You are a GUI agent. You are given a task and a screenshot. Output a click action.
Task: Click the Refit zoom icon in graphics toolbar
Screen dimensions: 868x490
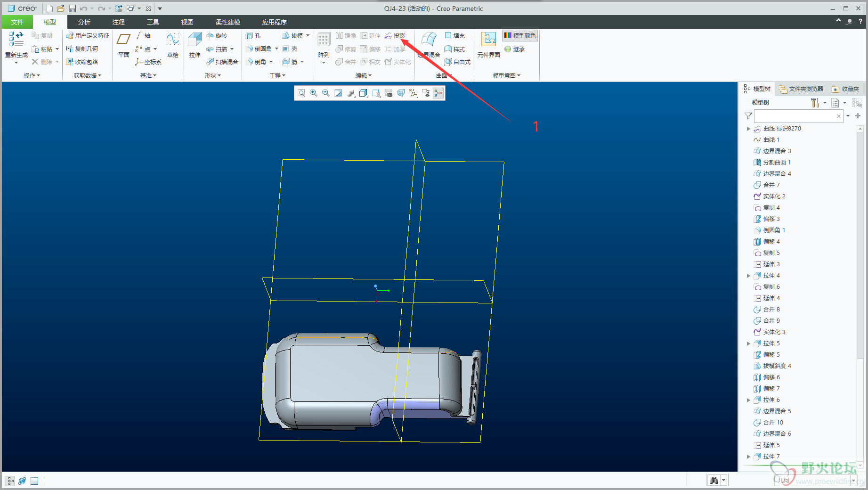[x=301, y=93]
